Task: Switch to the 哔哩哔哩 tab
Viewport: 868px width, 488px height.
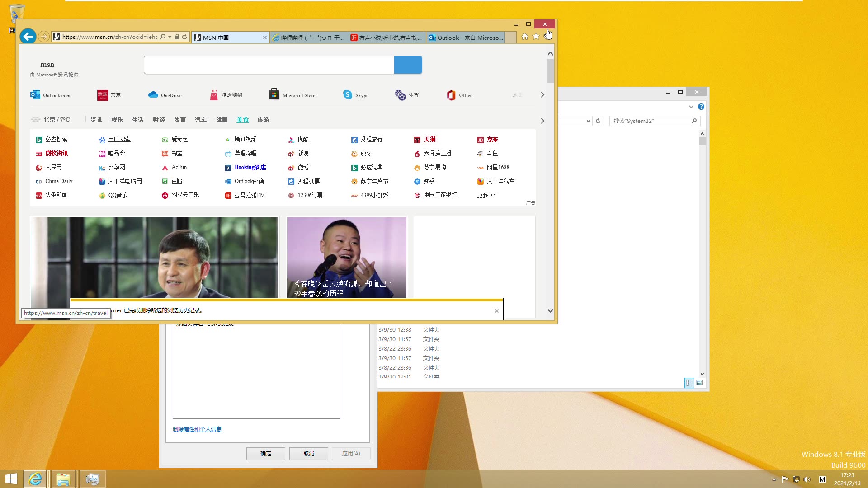Action: (x=309, y=38)
